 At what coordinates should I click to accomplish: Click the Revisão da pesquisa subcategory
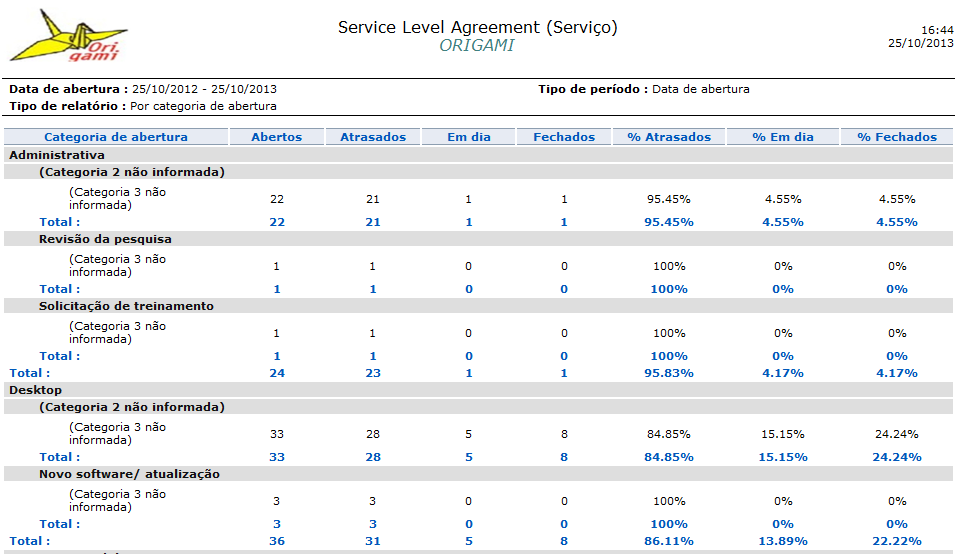105,239
